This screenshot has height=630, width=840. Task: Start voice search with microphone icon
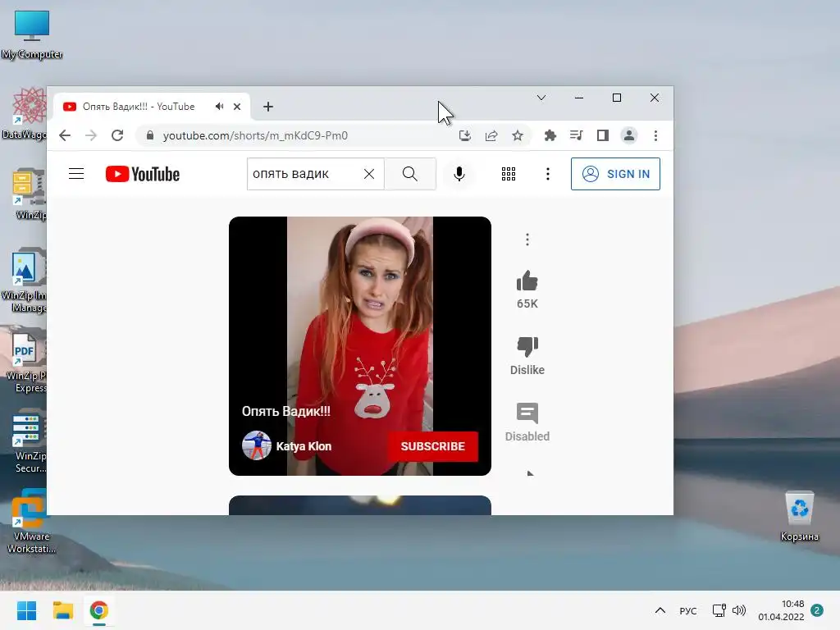(x=459, y=174)
